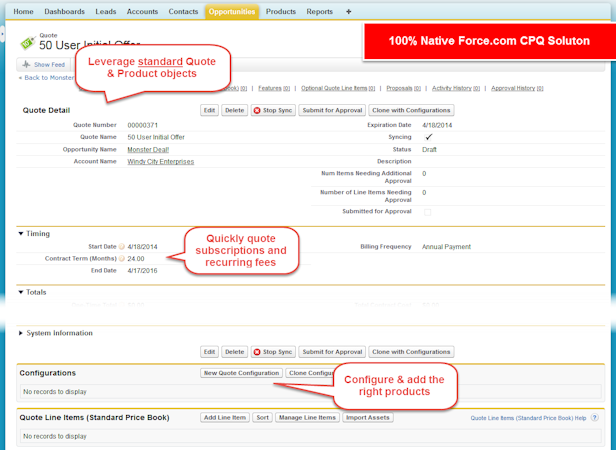616x450 pixels.
Task: Collapse the Totals section
Action: click(21, 292)
